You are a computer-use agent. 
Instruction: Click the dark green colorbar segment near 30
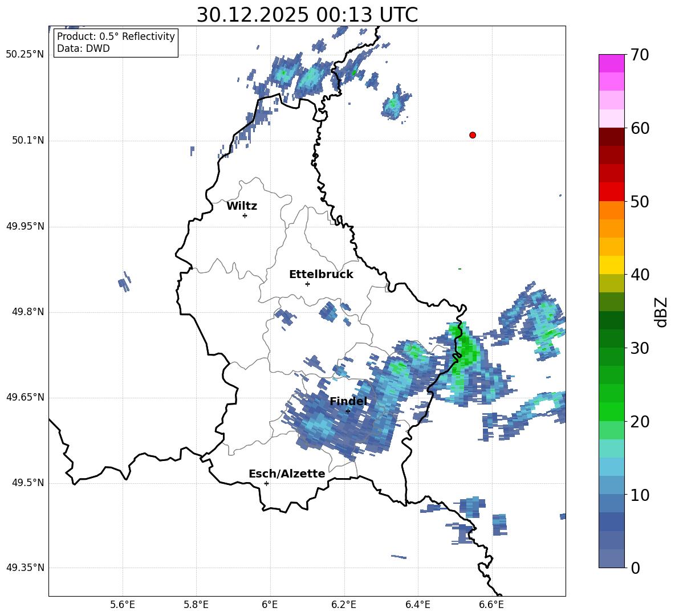611,338
